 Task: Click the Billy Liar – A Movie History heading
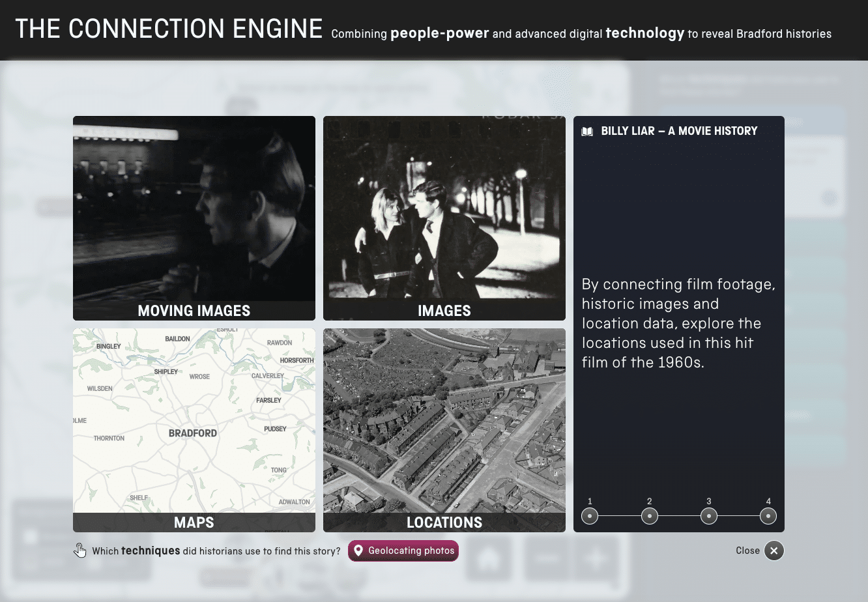(679, 131)
